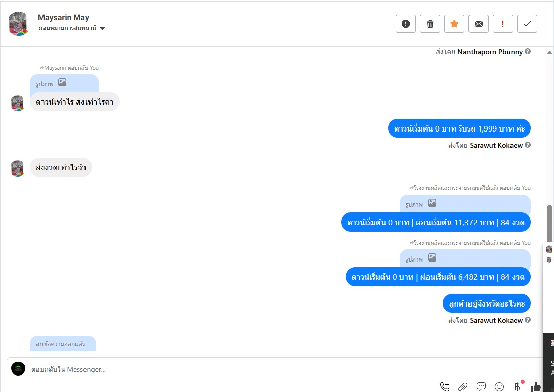Open saved replies speech bubble icon
The image size is (554, 392).
point(481,387)
